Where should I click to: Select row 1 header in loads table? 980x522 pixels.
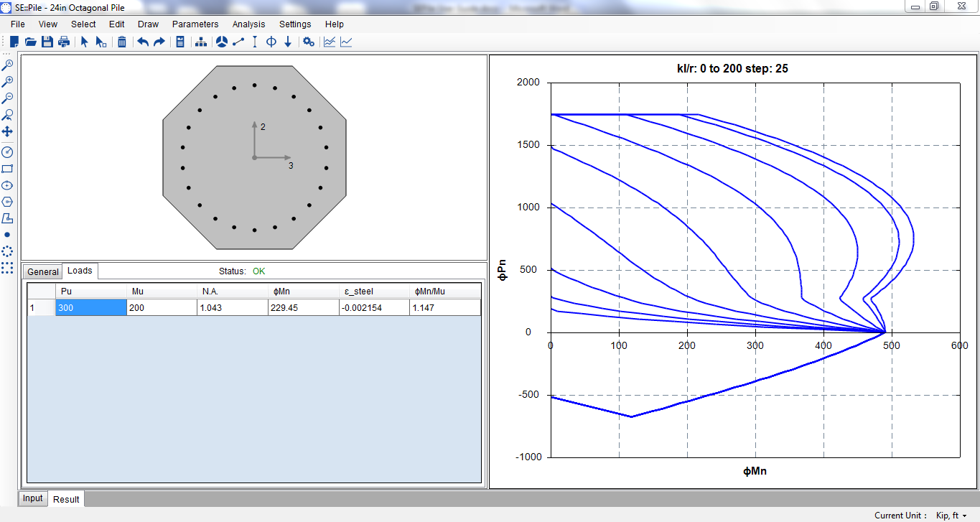click(42, 307)
